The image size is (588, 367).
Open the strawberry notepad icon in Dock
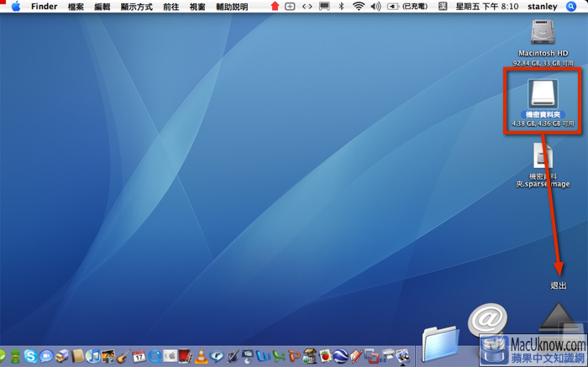click(325, 356)
